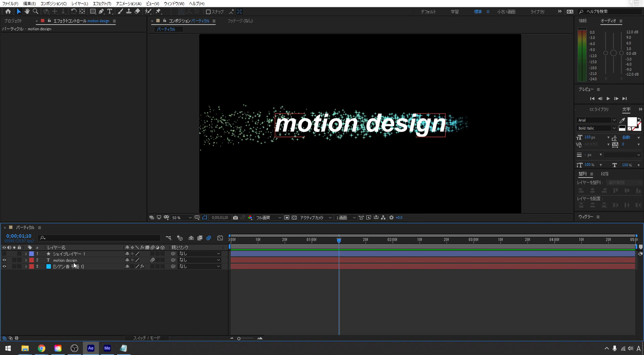The width and height of the screenshot is (644, 355).
Task: Pick the Zoom magnifier tool
Action: pos(35,11)
